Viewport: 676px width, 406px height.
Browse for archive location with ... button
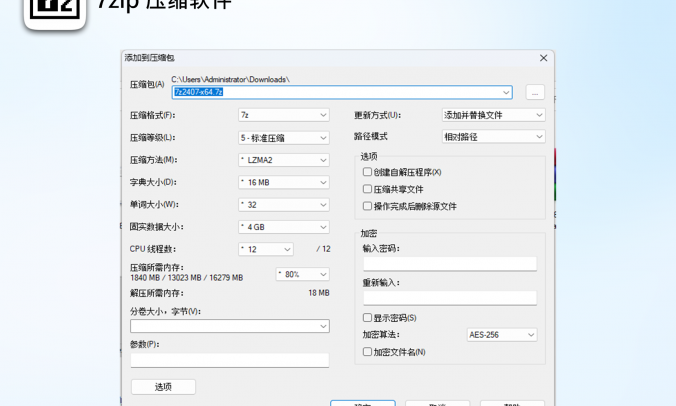(535, 92)
